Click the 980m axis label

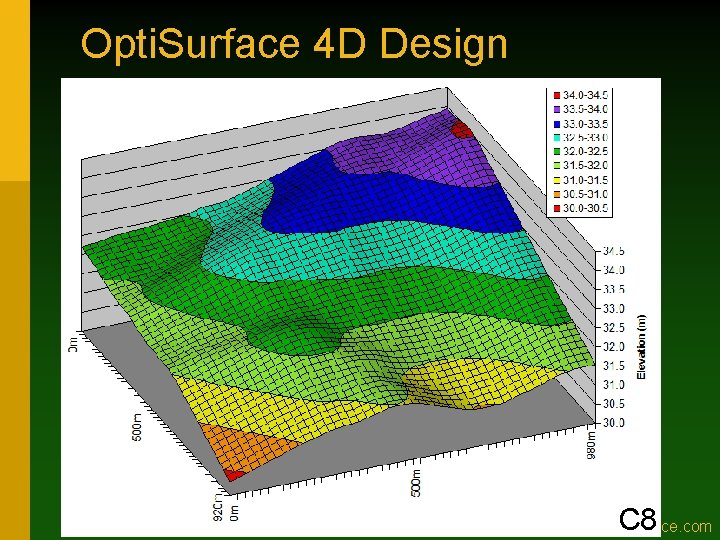591,446
